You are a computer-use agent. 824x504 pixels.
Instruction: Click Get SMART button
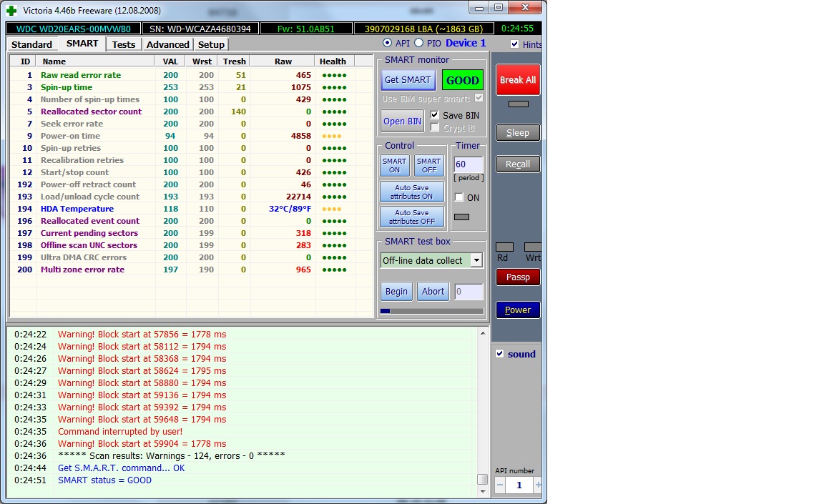(408, 80)
